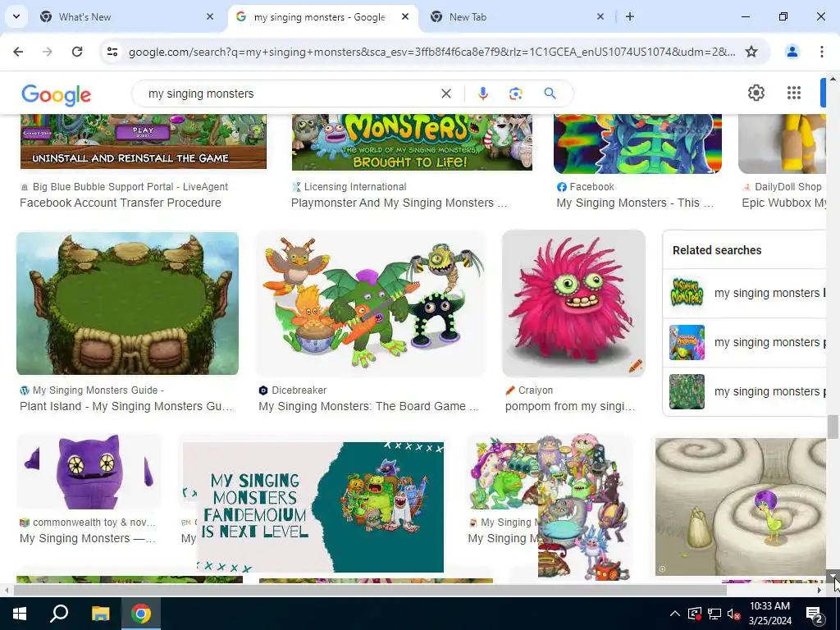This screenshot has width=840, height=630.
Task: Open the Fandemonium Is Next Level image
Action: 313,507
